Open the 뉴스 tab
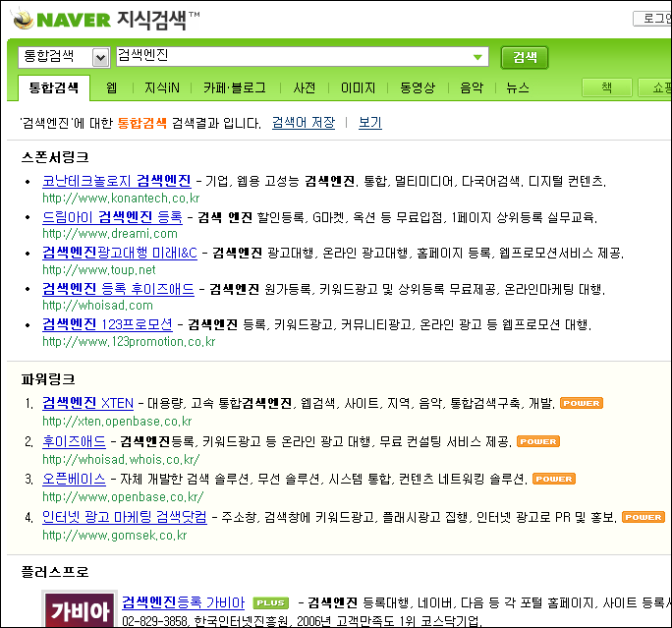Viewport: 672px width, 628px height. (x=518, y=87)
